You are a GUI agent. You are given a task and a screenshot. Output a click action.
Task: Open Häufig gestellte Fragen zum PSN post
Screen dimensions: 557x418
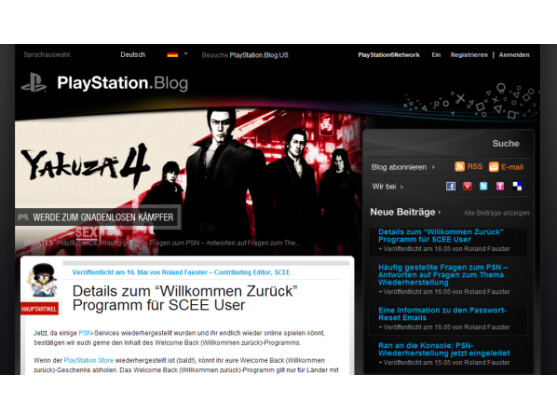pyautogui.click(x=443, y=275)
